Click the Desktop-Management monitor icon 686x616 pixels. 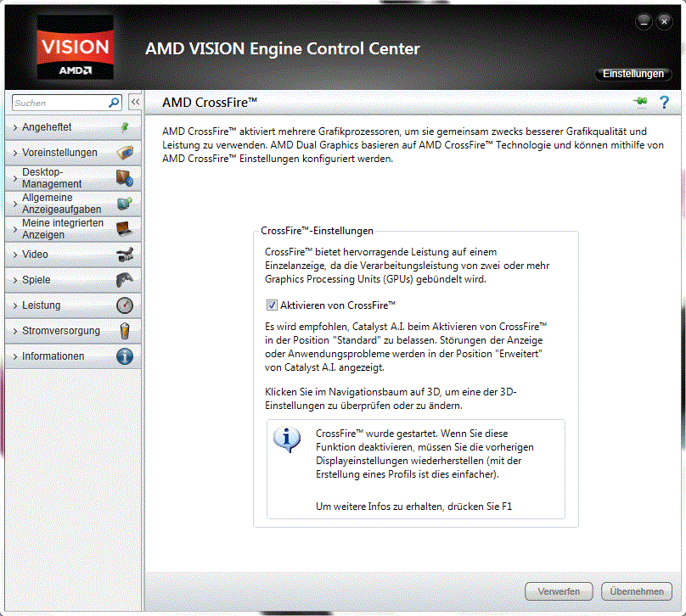click(x=125, y=178)
